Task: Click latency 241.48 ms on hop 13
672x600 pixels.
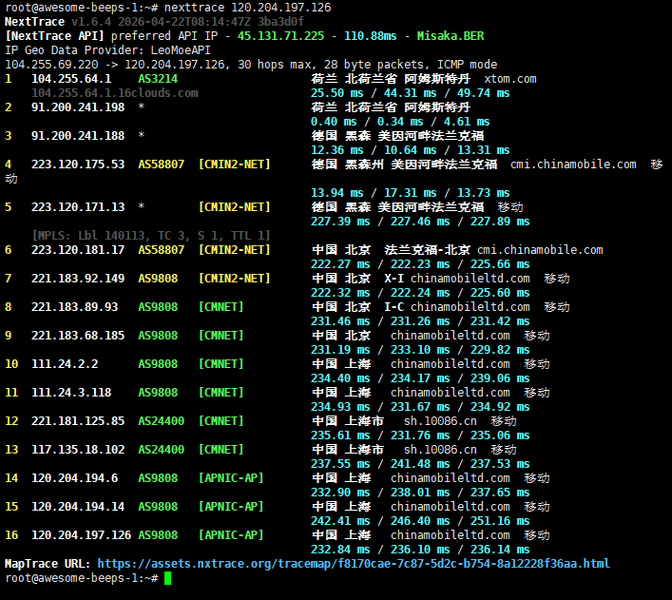Action: point(420,464)
